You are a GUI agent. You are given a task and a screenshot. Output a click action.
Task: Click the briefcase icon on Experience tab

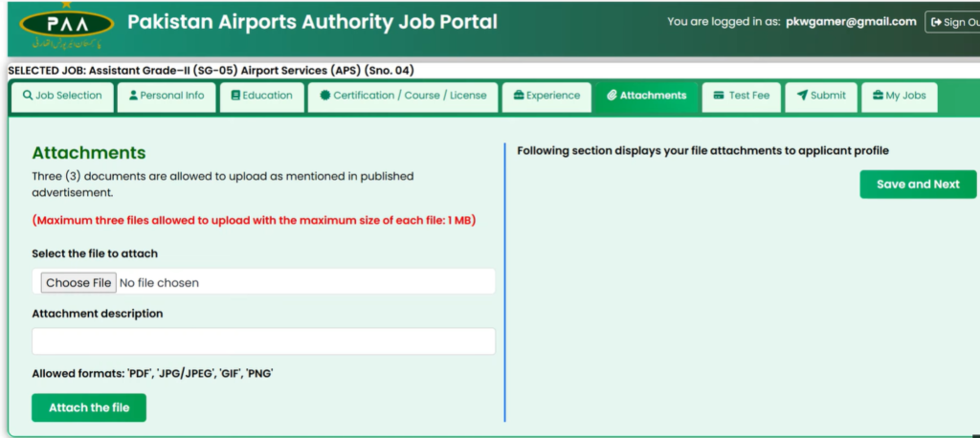pyautogui.click(x=519, y=96)
